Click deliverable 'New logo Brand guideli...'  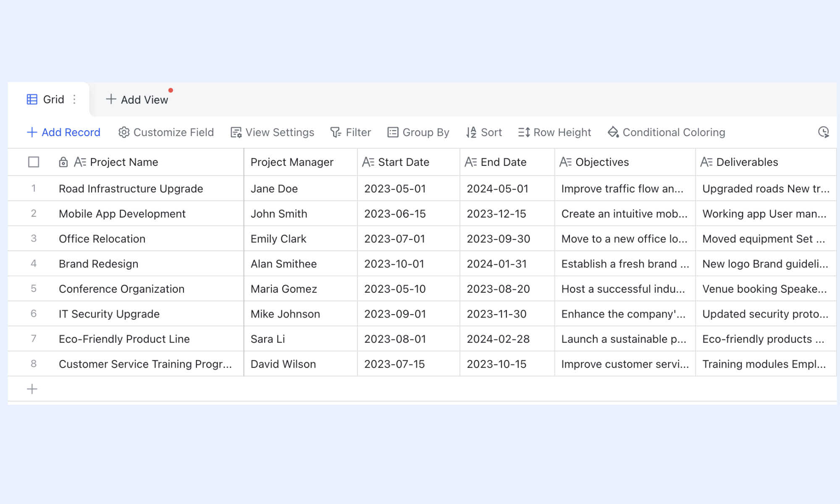[x=766, y=264]
